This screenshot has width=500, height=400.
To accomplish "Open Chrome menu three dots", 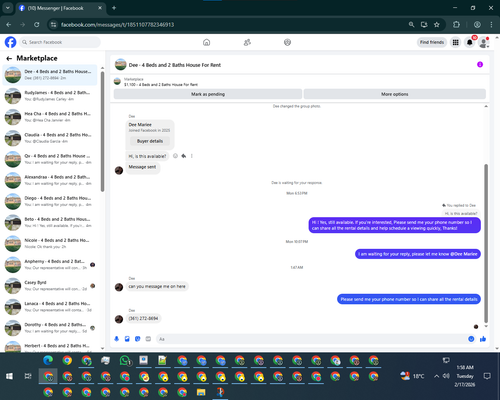I will click(x=491, y=25).
